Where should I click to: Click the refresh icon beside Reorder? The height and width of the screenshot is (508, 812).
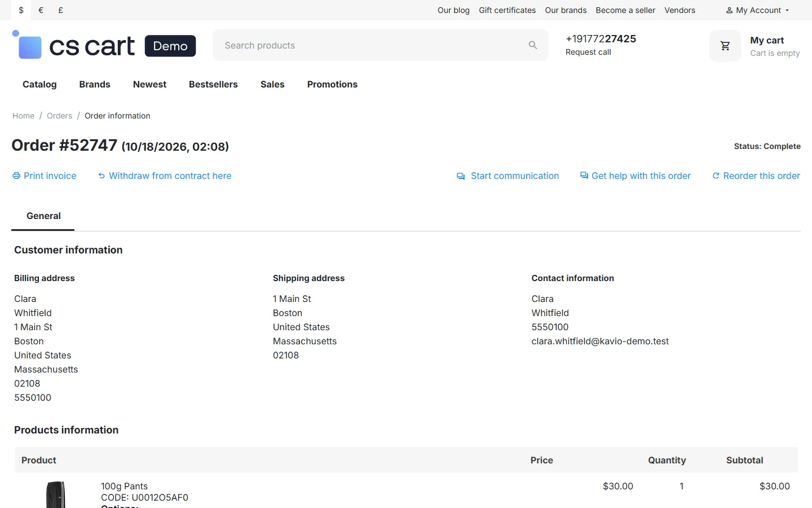[x=716, y=176]
